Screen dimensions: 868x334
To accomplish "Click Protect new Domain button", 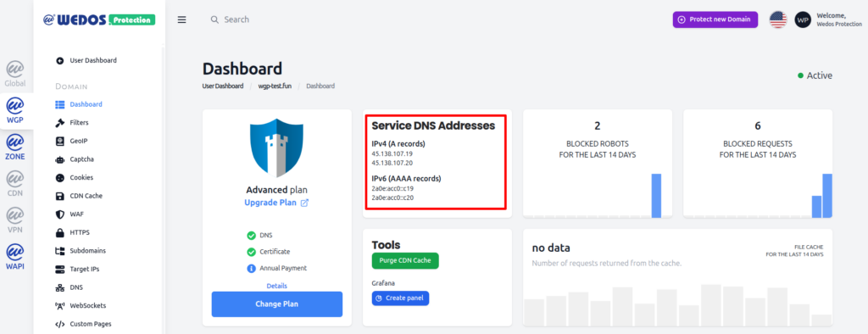I will tap(715, 19).
